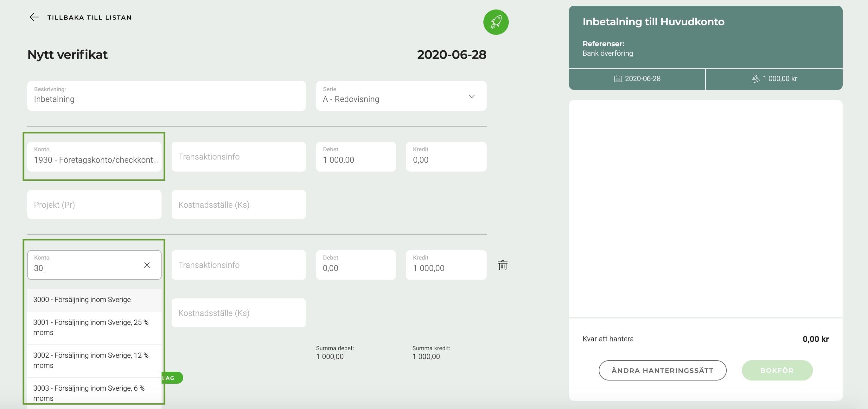Screen dimensions: 868x409
Task: Edit the Beskrivning field with Inbetalning
Action: (166, 96)
